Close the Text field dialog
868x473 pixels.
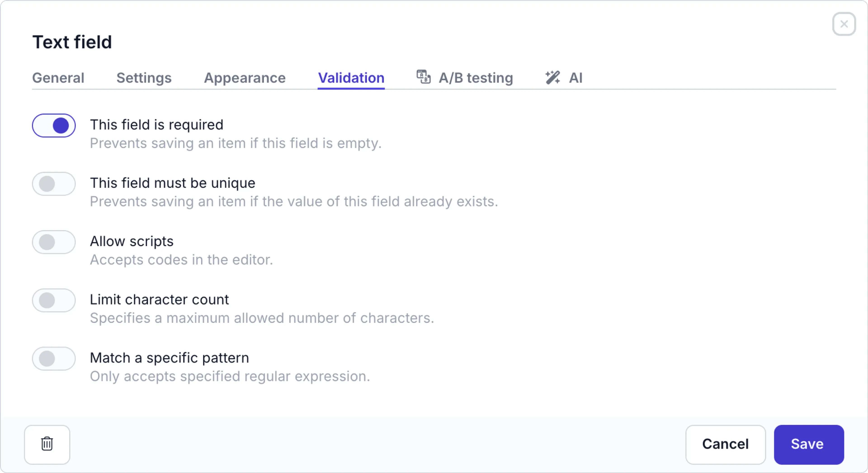coord(844,24)
